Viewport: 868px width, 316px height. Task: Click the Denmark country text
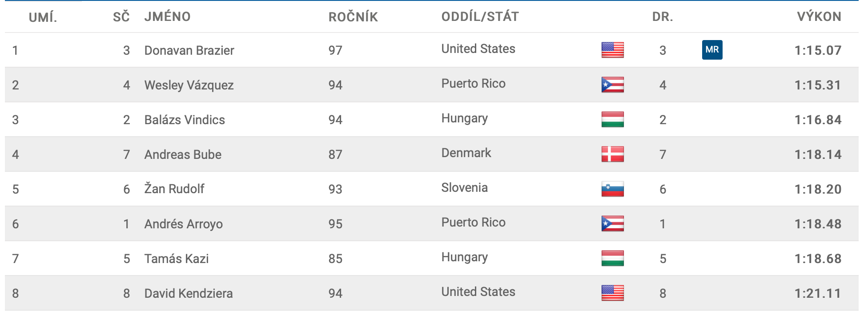point(466,153)
